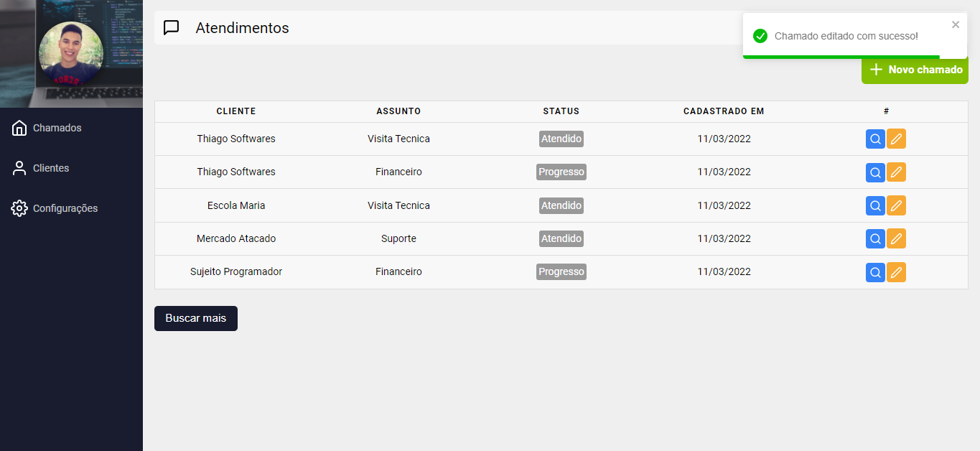This screenshot has height=451, width=980.
Task: Create a new ticket with Novo chamado
Action: pos(915,70)
